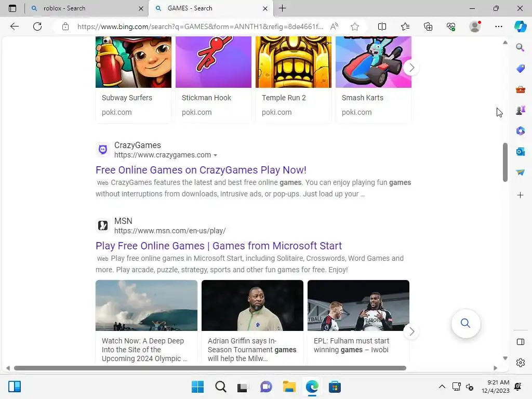
Task: Open Browser essentials heart icon
Action: coord(451,26)
